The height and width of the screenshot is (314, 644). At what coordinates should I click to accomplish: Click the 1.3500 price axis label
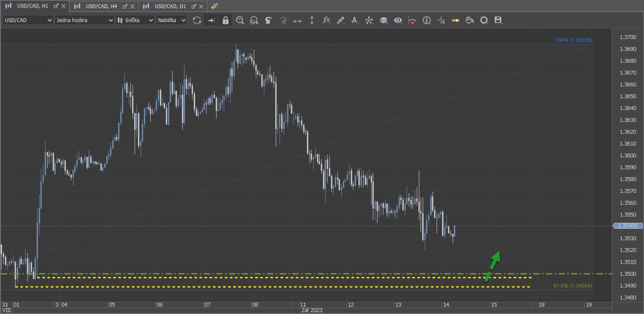(x=628, y=274)
